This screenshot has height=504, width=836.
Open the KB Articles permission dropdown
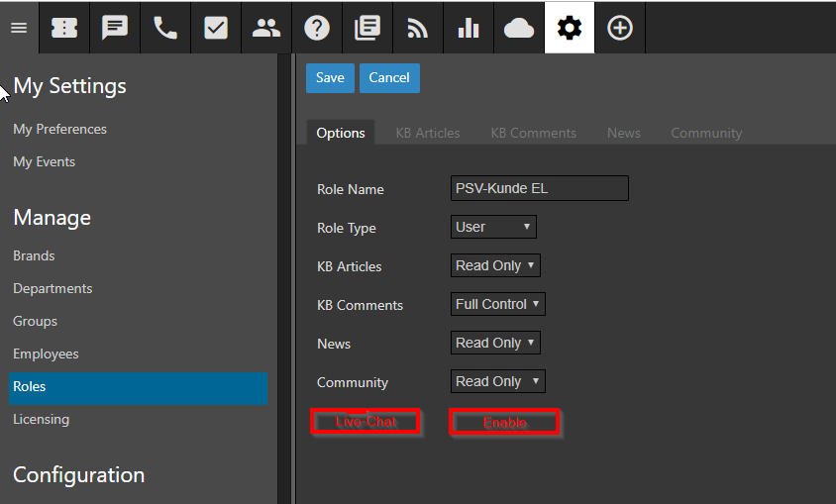pyautogui.click(x=495, y=266)
